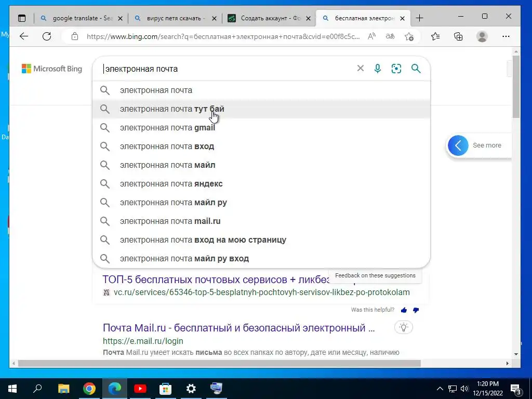Open the volume control in tray
This screenshot has width=532, height=399.
(464, 389)
